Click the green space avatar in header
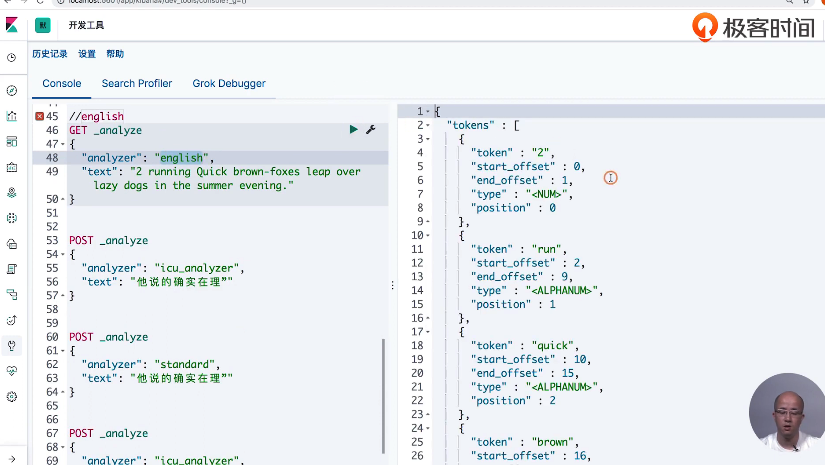Viewport: 825px width, 465px height. (43, 24)
